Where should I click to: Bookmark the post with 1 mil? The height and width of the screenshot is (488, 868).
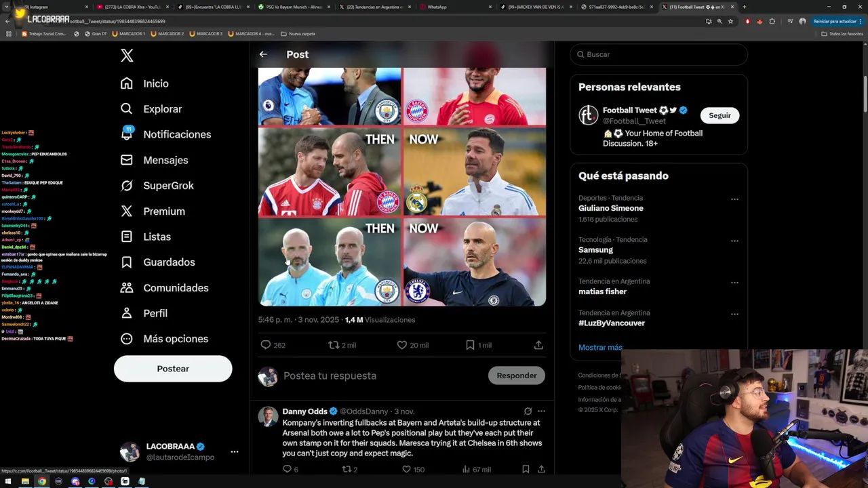pos(470,345)
